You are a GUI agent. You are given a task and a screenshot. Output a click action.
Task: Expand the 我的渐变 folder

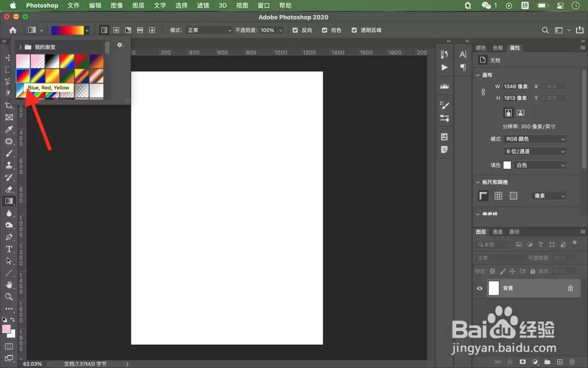20,47
